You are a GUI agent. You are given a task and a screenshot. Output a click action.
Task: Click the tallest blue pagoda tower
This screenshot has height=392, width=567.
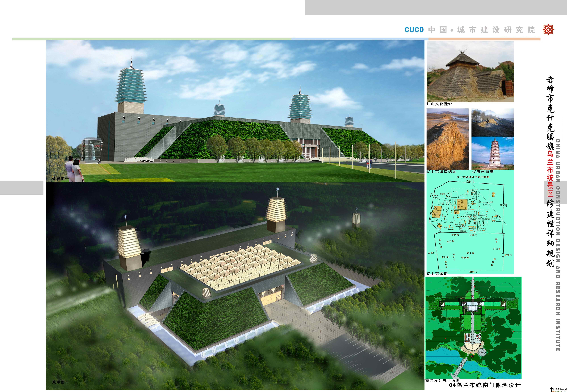pos(131,86)
